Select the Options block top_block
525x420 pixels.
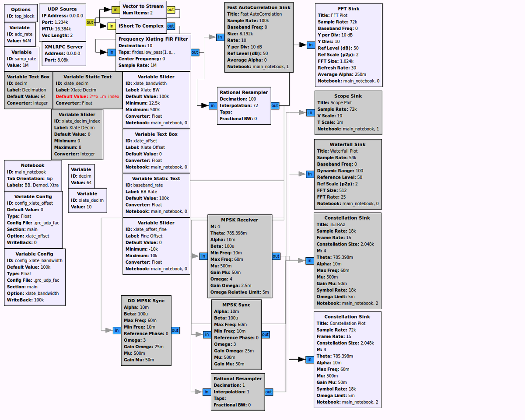pos(21,13)
